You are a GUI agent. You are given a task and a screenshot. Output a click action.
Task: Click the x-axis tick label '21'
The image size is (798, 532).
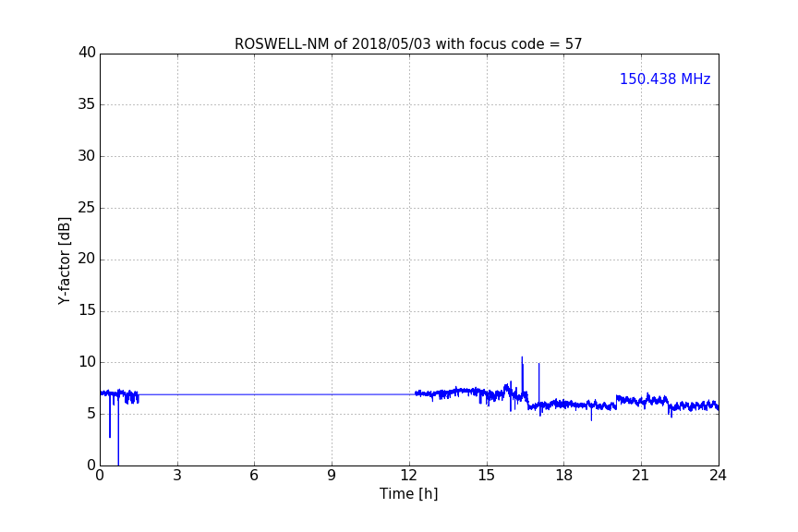(641, 476)
